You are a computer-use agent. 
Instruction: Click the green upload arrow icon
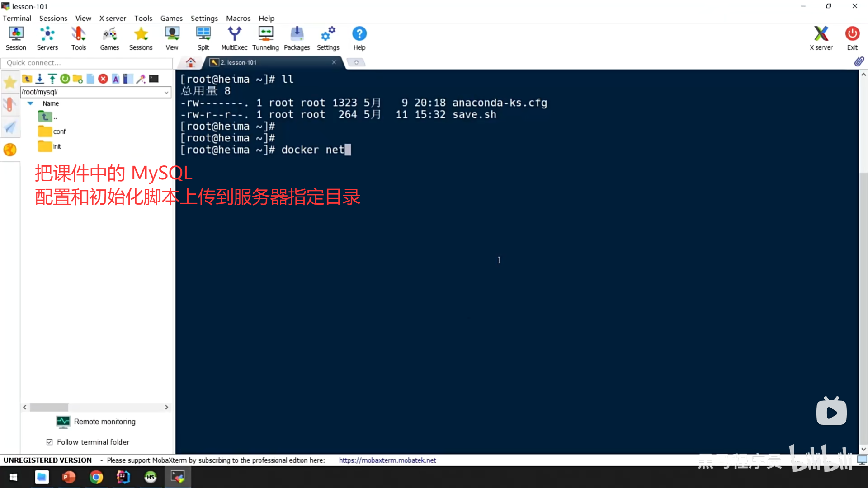(52, 79)
